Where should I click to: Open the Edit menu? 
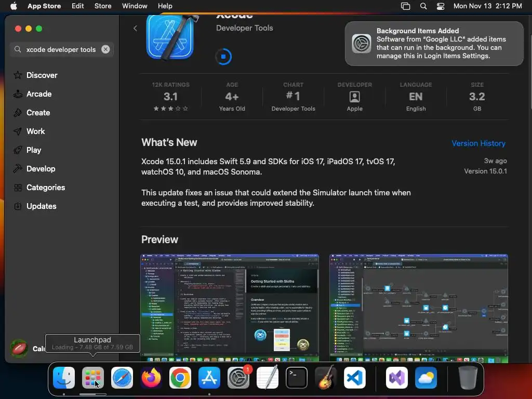(78, 6)
